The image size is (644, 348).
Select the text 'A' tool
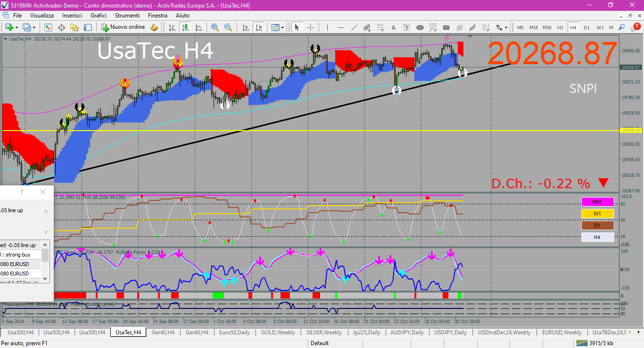[394, 27]
